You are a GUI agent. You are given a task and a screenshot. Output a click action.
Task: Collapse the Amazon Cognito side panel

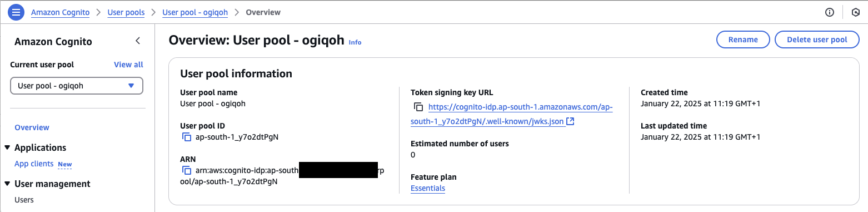tap(138, 41)
